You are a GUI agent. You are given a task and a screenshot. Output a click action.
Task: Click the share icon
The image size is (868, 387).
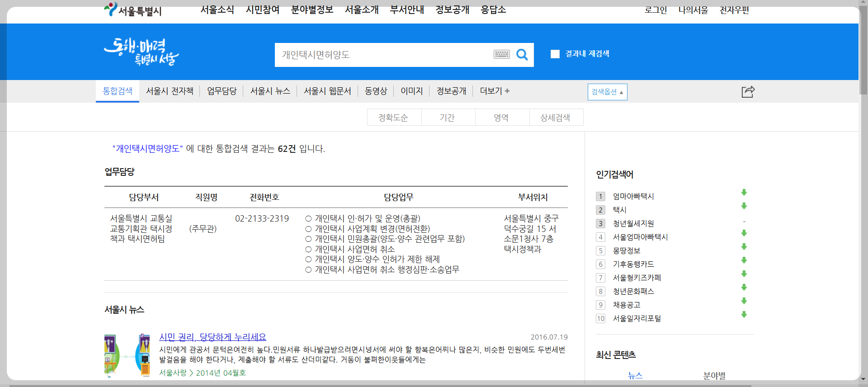748,92
